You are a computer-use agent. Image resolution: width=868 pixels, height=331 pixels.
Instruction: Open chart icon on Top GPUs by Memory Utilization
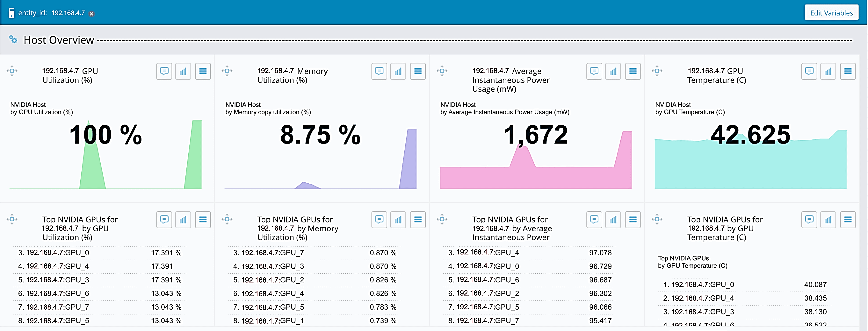tap(398, 220)
